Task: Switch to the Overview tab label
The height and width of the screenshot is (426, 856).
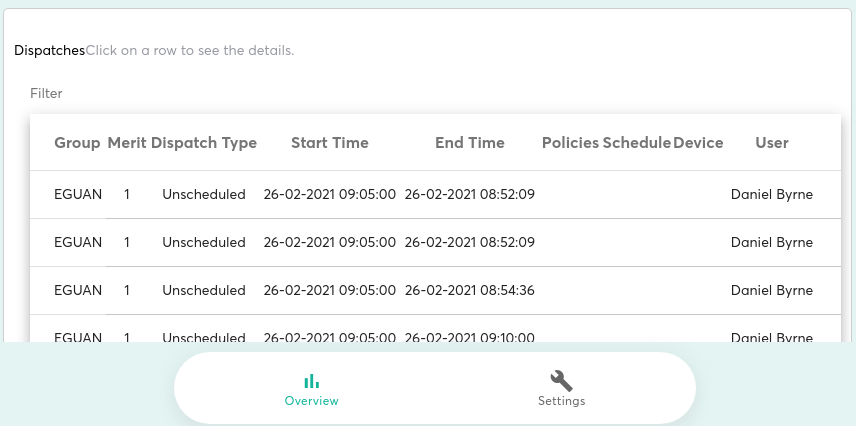Action: point(312,401)
